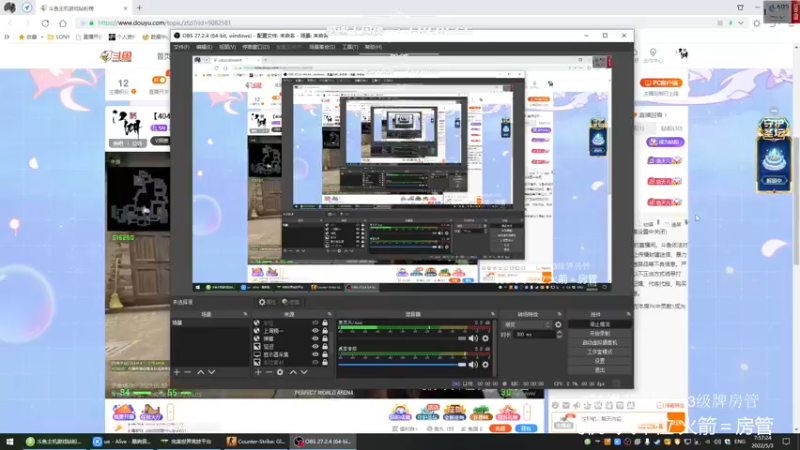Screen dimensions: 800x450
Task: Click the start virtual camera button
Action: [x=599, y=343]
